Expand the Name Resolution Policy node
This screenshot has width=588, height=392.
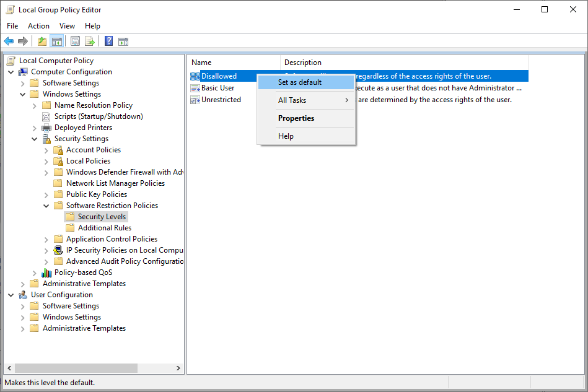click(x=35, y=106)
